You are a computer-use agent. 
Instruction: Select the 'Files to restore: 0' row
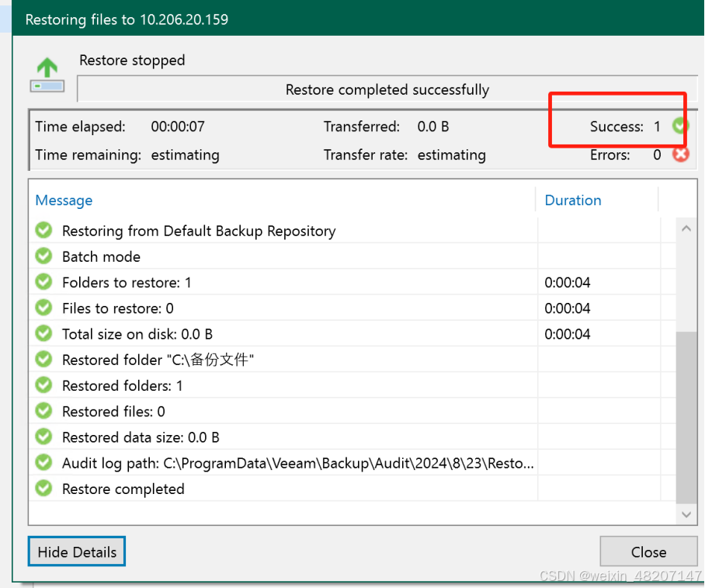pos(352,308)
